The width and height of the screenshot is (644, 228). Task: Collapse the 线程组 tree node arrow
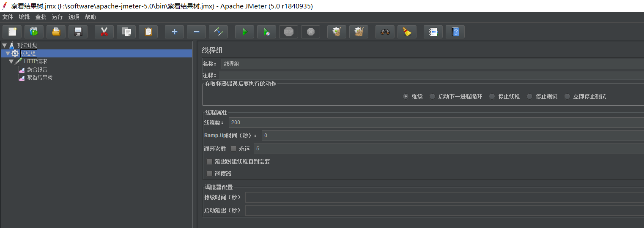(x=8, y=53)
